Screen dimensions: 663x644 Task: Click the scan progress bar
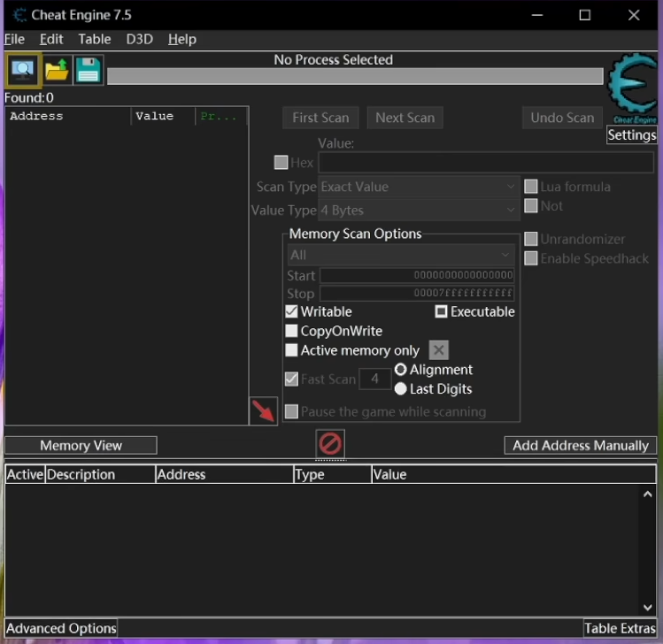tap(355, 76)
